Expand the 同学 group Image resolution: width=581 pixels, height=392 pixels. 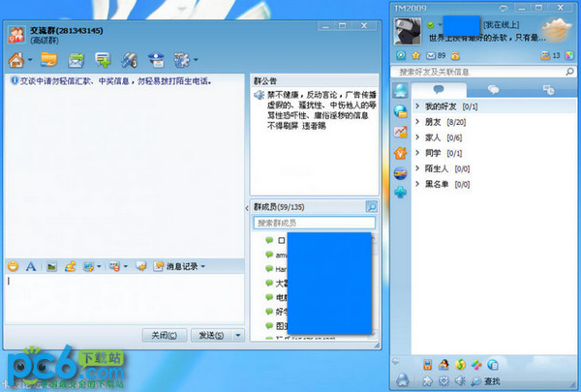point(494,153)
